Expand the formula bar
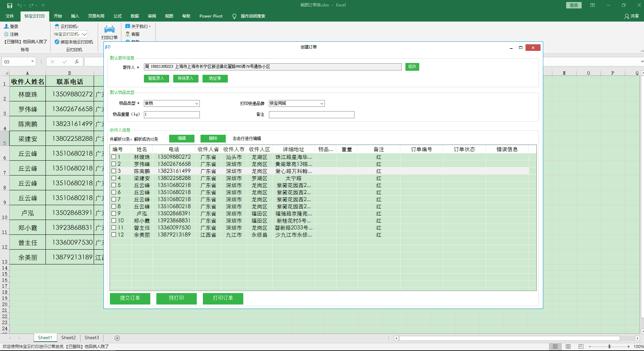This screenshot has height=351, width=644. [x=642, y=62]
